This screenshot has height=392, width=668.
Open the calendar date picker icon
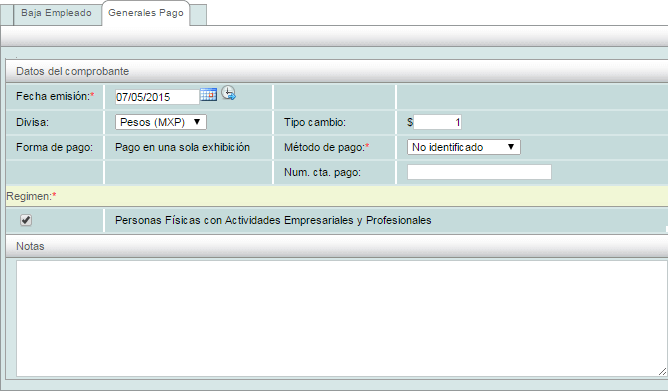click(x=208, y=95)
